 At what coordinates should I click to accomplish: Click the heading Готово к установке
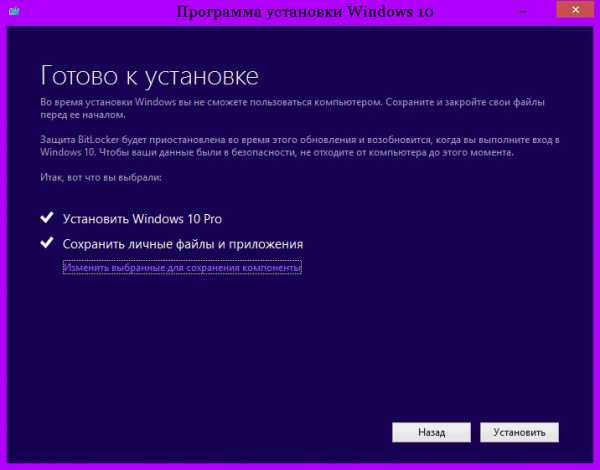coord(149,76)
